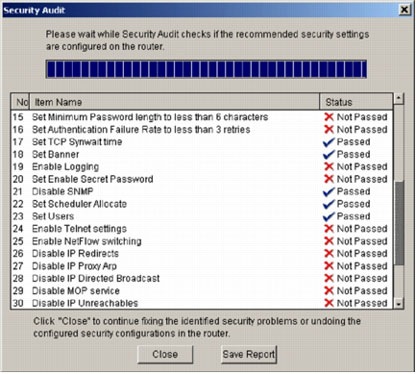Click the Passed checkmark for Set TCP Synwait time
This screenshot has height=374, width=416.
coord(329,142)
